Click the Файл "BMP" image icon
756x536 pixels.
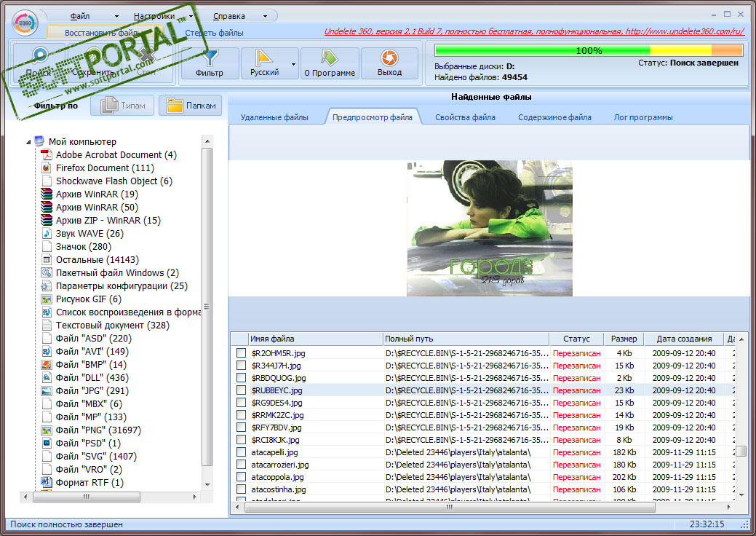tap(47, 365)
